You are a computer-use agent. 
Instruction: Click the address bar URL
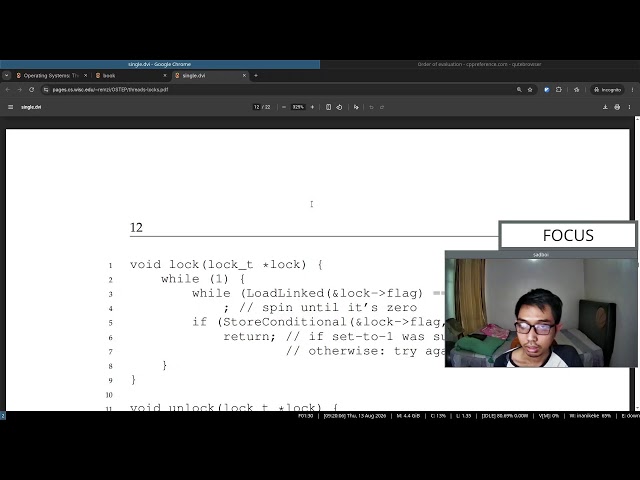[110, 89]
